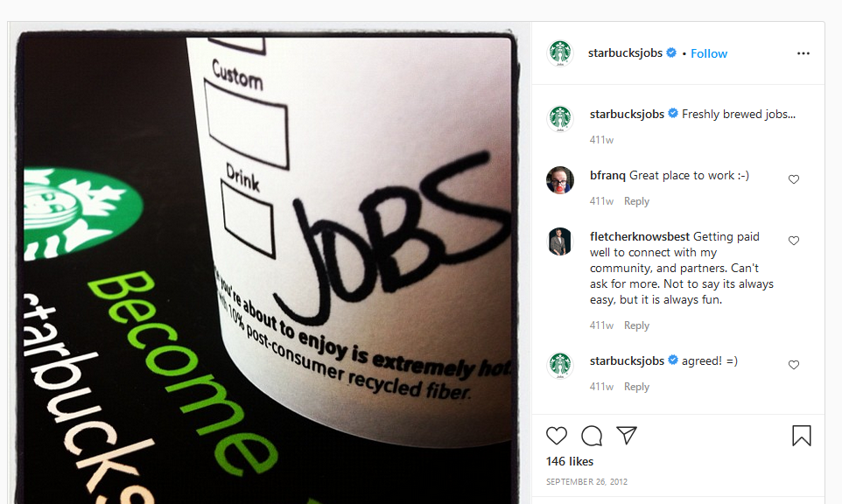Screen dimensions: 842x504
Task: Save the post with the bookmark icon
Action: [801, 435]
